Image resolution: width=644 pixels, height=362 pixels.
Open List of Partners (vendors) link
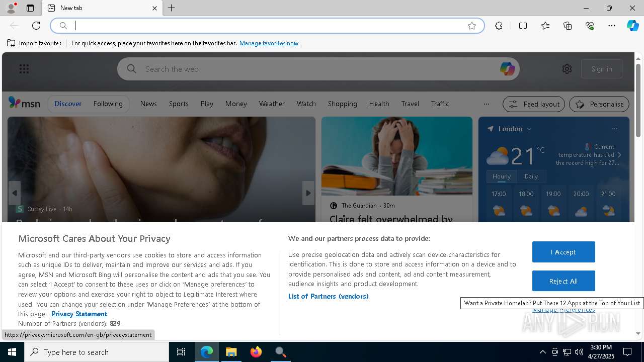[328, 296]
